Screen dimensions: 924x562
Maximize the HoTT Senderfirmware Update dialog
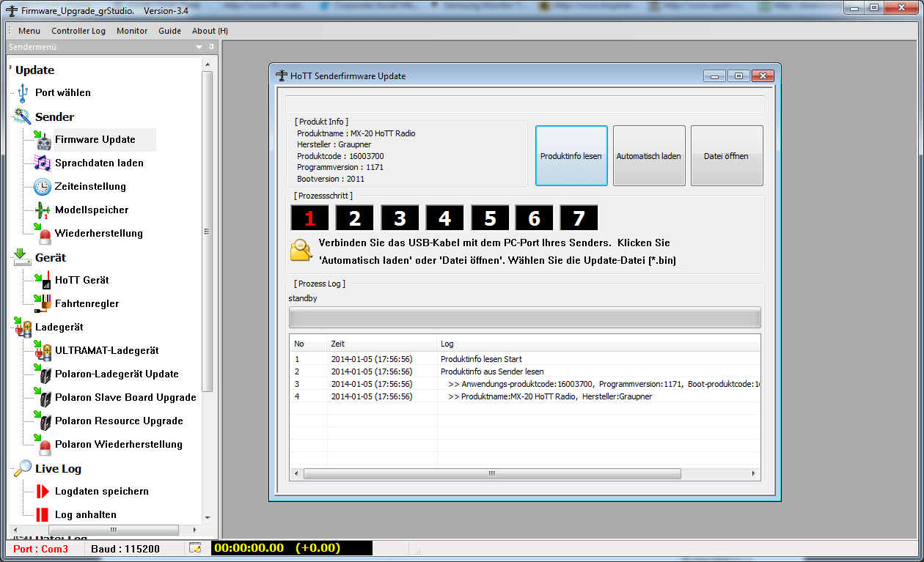[x=739, y=75]
